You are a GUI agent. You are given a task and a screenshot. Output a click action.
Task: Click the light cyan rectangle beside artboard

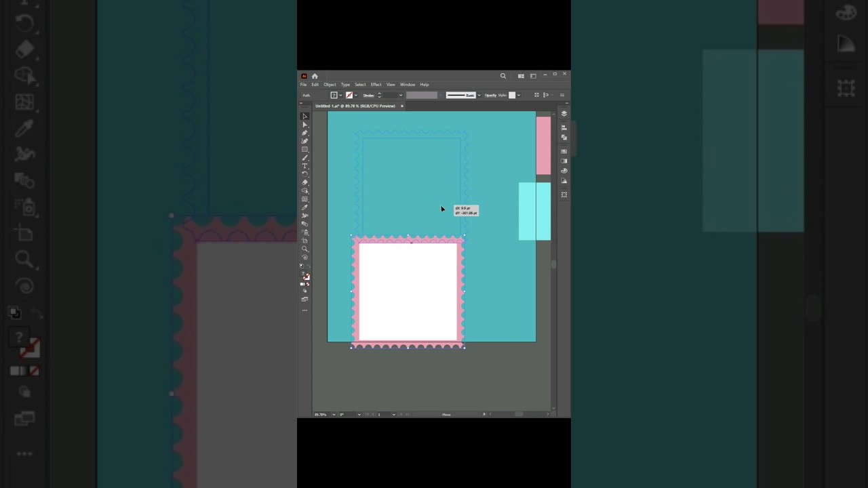(534, 211)
